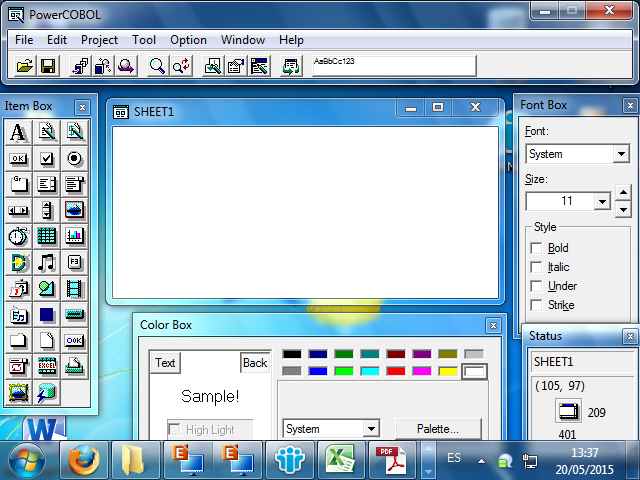Click the save diskette toolbar icon
The height and width of the screenshot is (480, 640).
point(48,66)
